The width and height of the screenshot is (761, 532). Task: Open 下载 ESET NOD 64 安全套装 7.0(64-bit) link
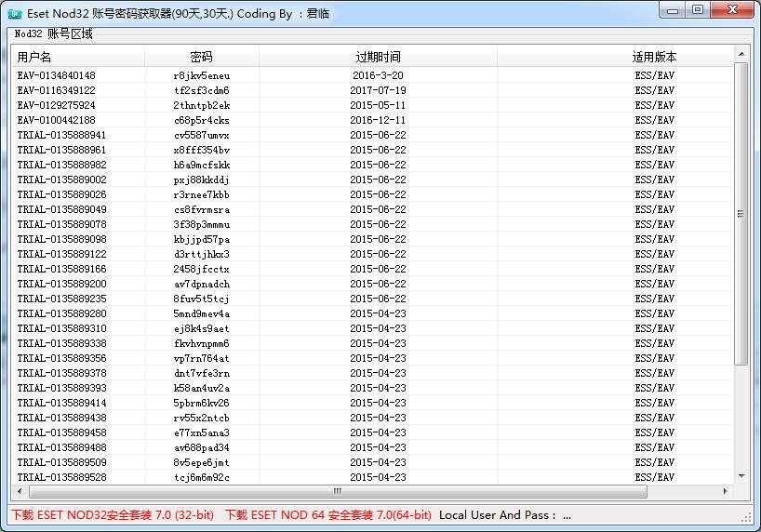pyautogui.click(x=328, y=515)
